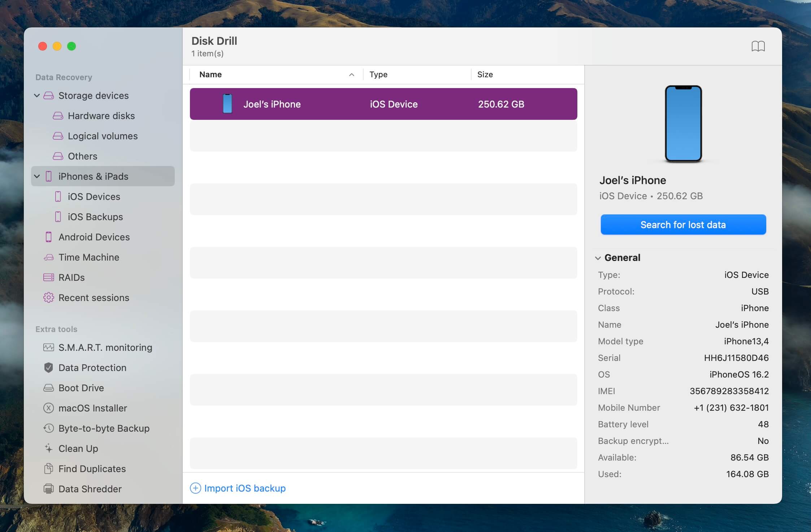Screen dimensions: 811x532
Task: Select the Time Machine sidebar icon
Action: pyautogui.click(x=49, y=257)
